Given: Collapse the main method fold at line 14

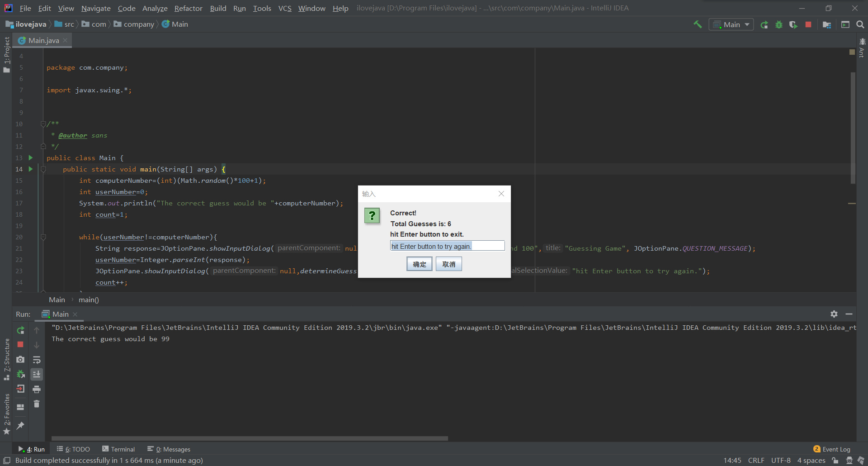Looking at the screenshot, I should (43, 169).
